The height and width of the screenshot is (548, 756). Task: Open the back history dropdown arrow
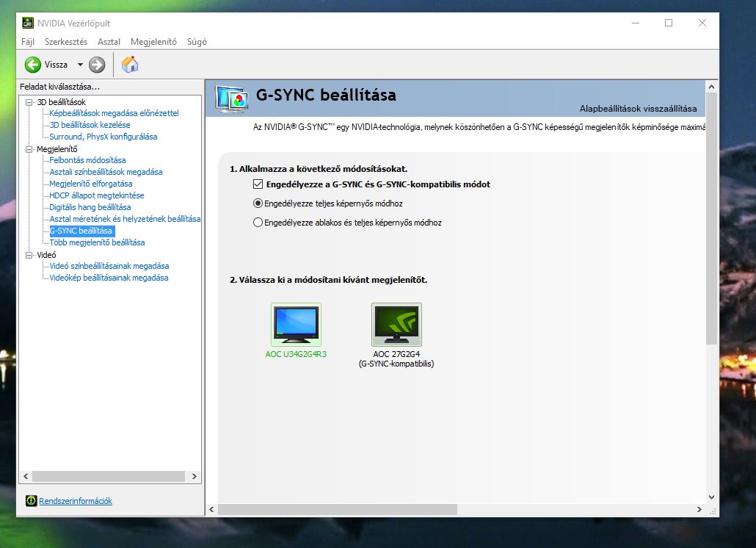tap(80, 65)
